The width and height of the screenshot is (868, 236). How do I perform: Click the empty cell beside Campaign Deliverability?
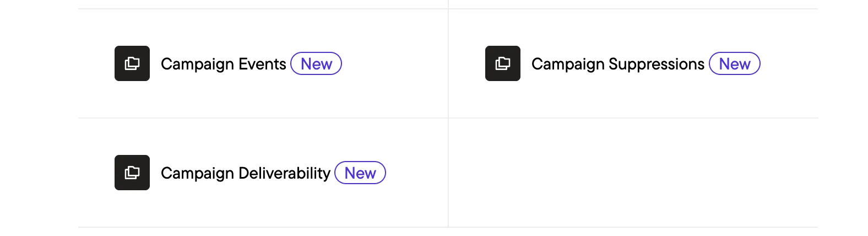coord(633,173)
